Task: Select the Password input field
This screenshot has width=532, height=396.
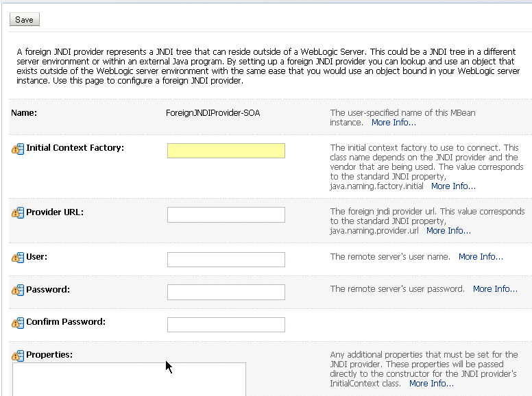Action: [226, 292]
